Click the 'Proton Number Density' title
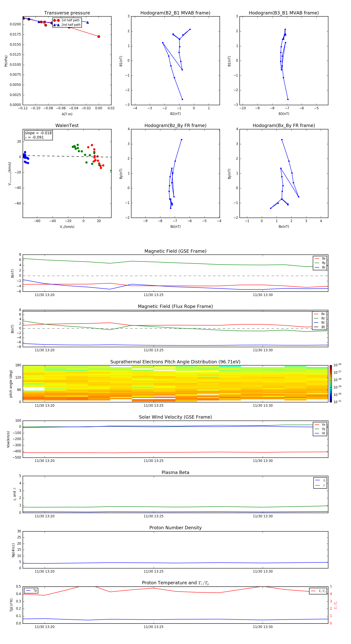This screenshot has width=351, height=644. [175, 528]
